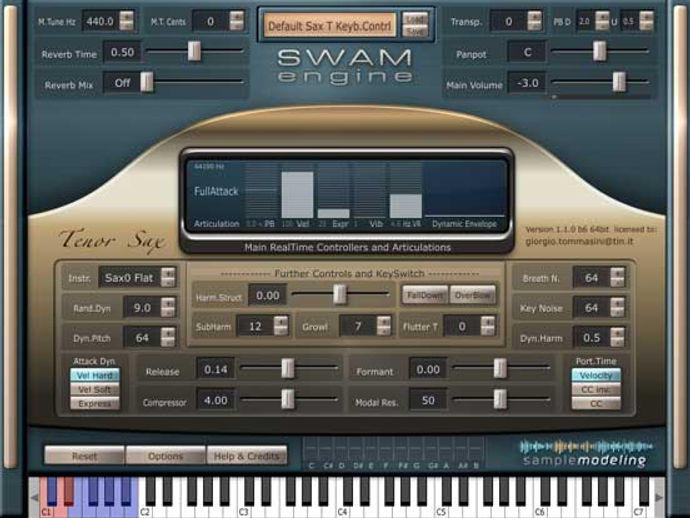The width and height of the screenshot is (690, 518).
Task: Open Help & Credits
Action: click(246, 456)
